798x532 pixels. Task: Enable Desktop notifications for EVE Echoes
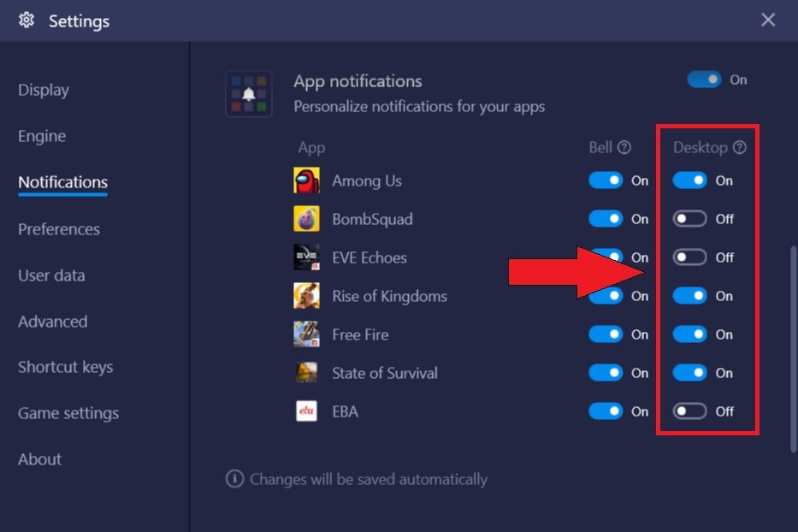pos(689,257)
